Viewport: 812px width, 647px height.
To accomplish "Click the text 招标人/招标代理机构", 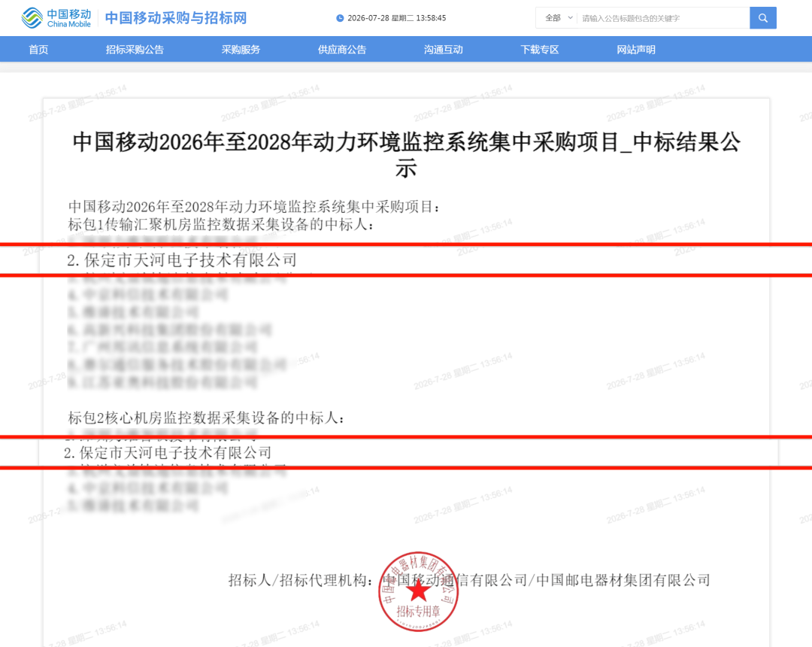I will (297, 580).
